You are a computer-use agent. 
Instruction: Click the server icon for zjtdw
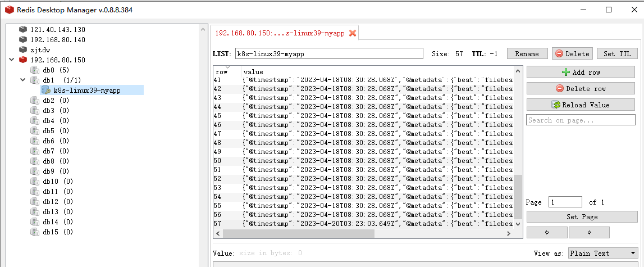tap(23, 49)
